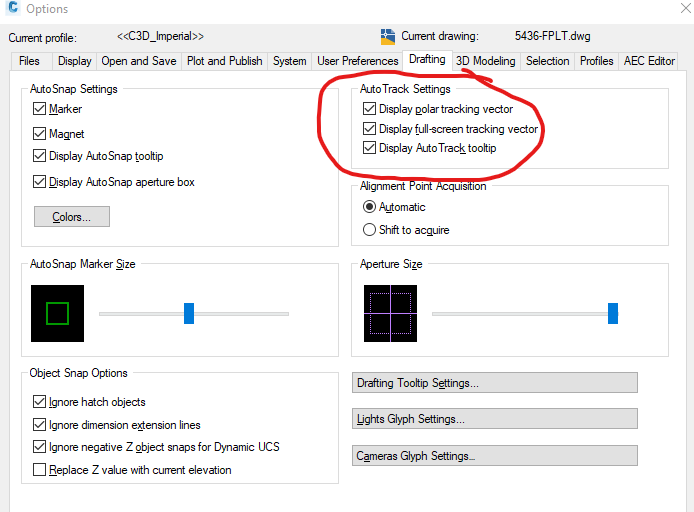Click the current drawing file icon
The image size is (694, 512).
(x=388, y=37)
